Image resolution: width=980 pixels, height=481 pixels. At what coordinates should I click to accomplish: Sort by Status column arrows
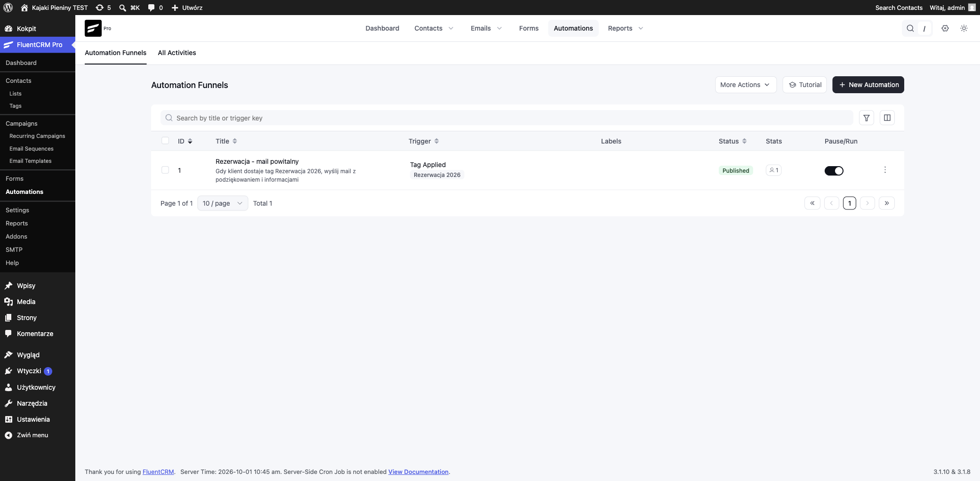pos(744,141)
